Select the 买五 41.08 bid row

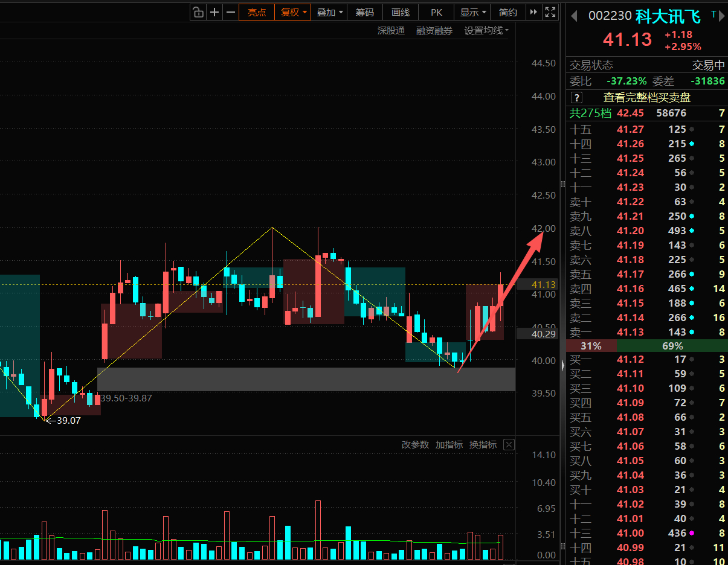coord(647,417)
